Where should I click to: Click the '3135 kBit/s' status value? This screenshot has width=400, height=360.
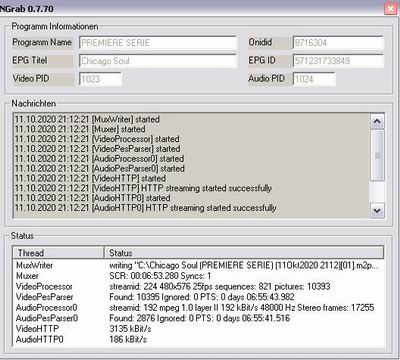[130, 329]
